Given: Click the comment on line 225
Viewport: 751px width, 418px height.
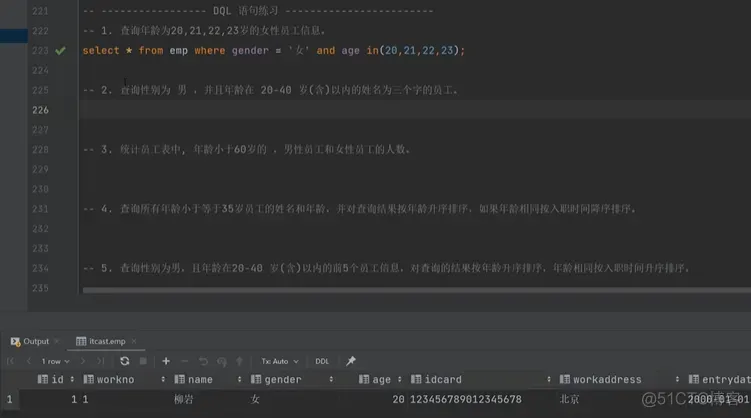Looking at the screenshot, I should 271,90.
